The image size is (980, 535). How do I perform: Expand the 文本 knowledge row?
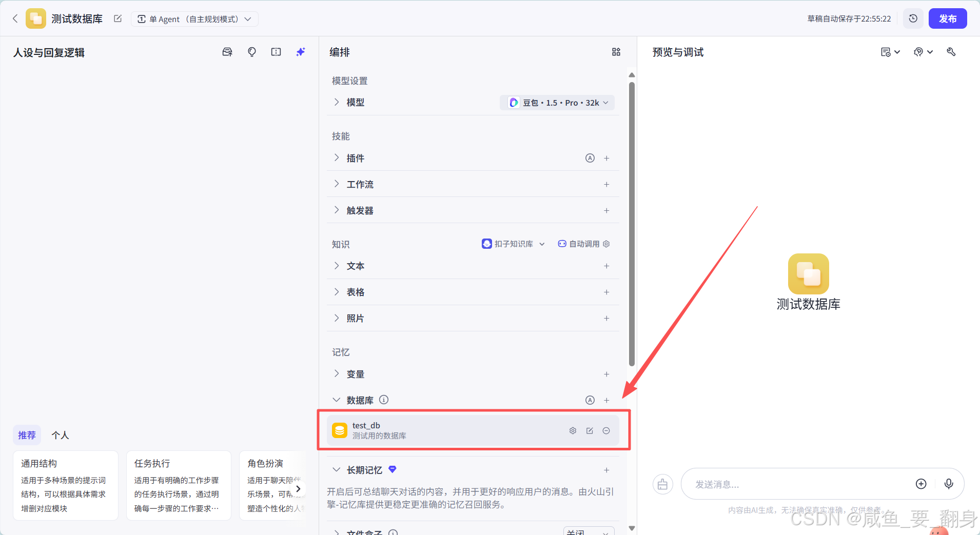coord(337,266)
